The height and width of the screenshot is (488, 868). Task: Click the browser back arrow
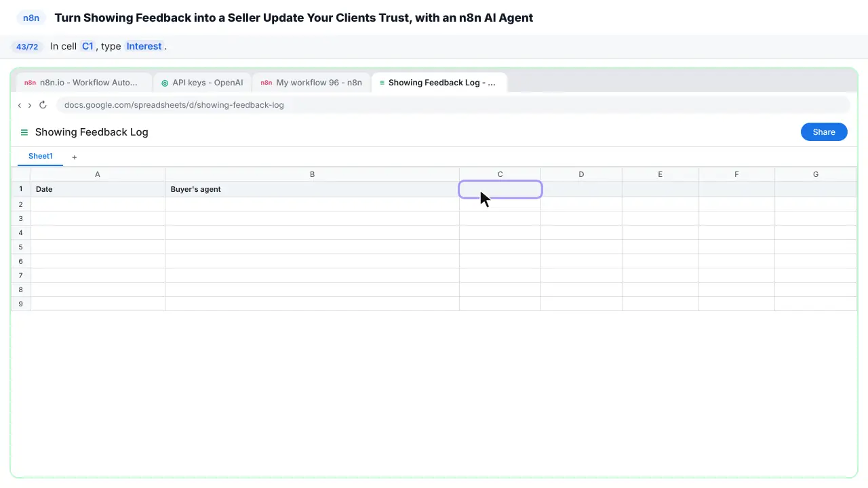click(20, 105)
